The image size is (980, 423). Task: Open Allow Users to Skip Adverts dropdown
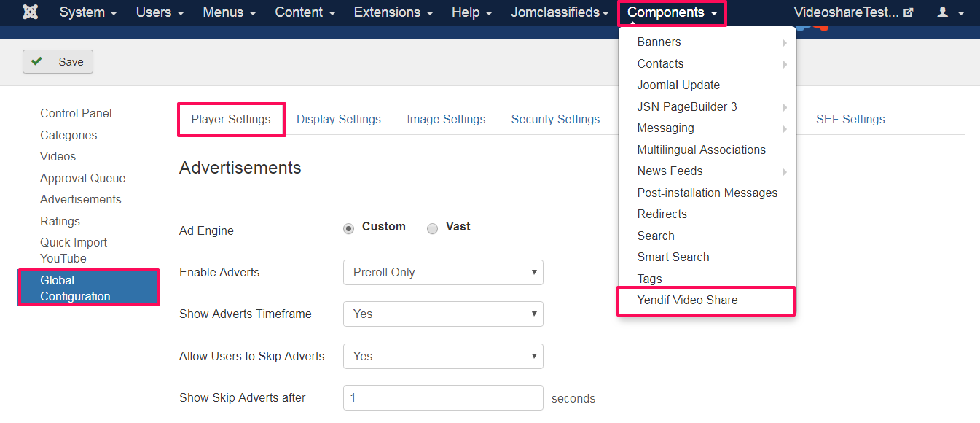[x=443, y=356]
